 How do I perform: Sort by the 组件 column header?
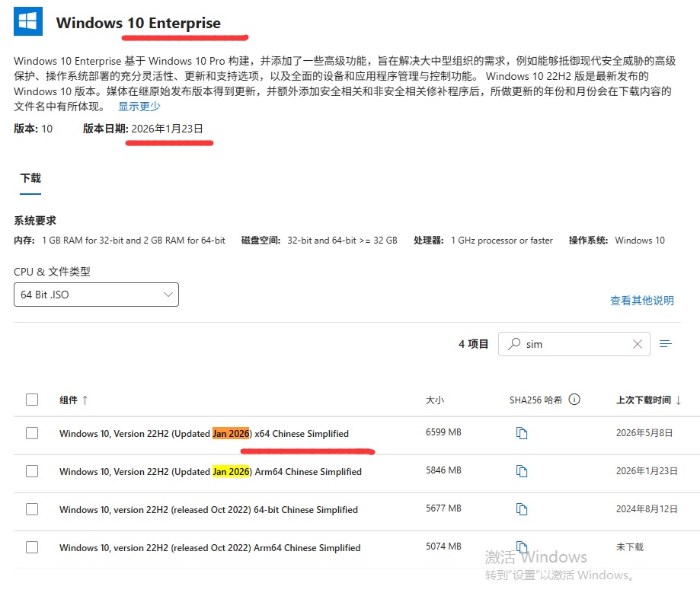coord(69,400)
